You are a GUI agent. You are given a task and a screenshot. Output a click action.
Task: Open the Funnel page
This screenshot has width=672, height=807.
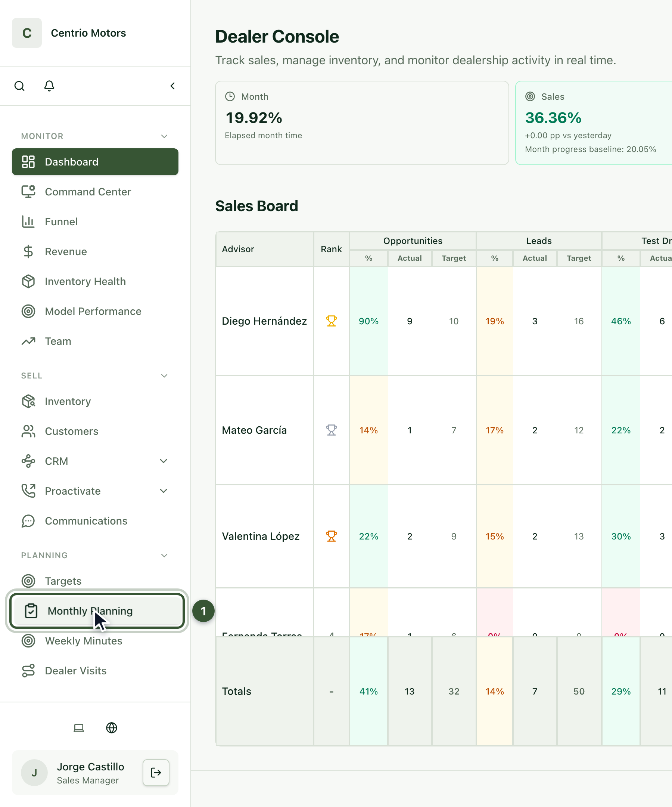coord(95,222)
